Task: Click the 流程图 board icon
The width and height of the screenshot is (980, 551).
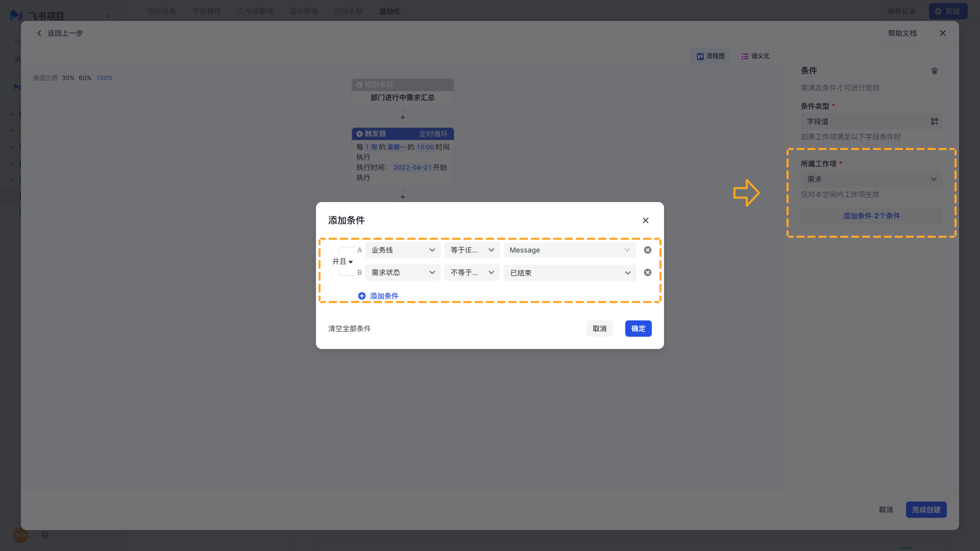Action: point(700,56)
